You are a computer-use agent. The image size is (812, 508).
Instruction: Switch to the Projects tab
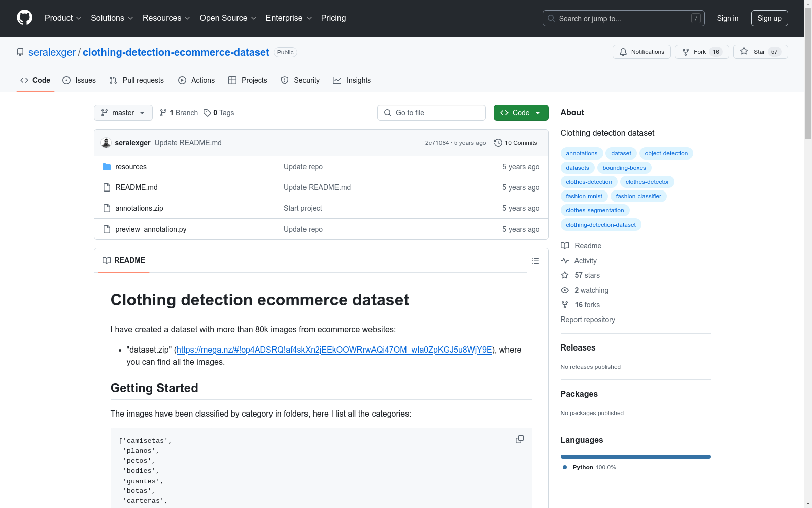[248, 80]
